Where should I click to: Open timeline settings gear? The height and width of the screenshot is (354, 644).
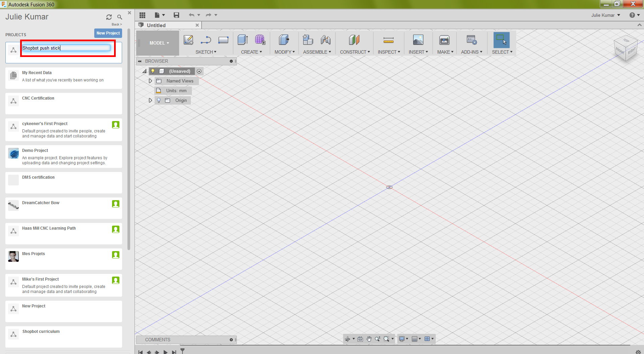pos(638,352)
